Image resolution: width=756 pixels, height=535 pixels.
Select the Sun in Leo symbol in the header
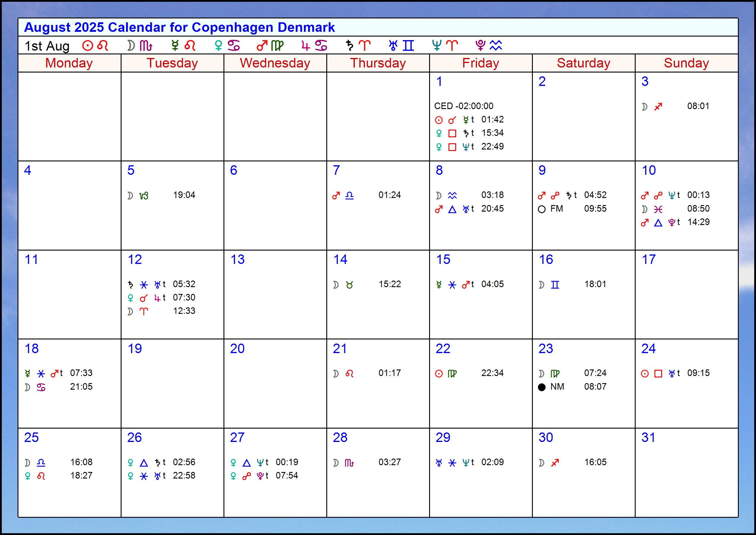[95, 45]
